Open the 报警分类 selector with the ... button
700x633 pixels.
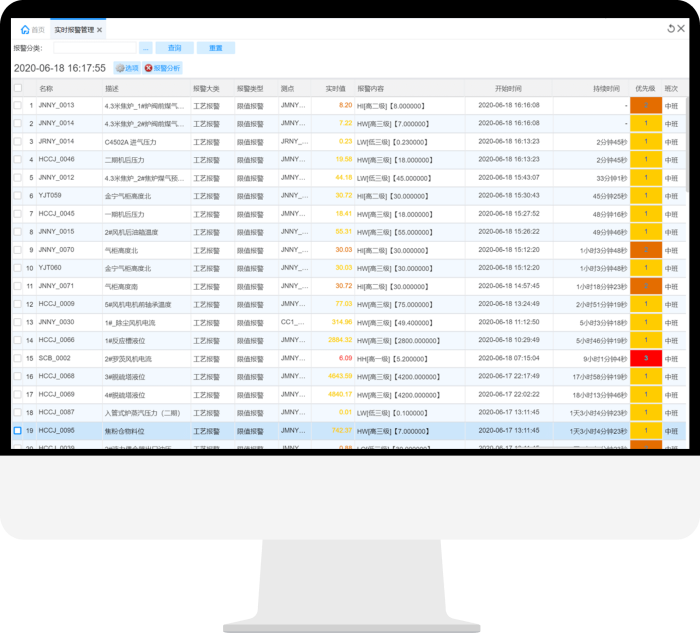(145, 47)
